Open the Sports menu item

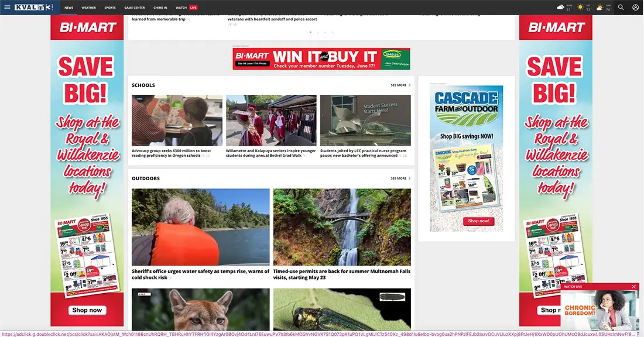pyautogui.click(x=110, y=8)
